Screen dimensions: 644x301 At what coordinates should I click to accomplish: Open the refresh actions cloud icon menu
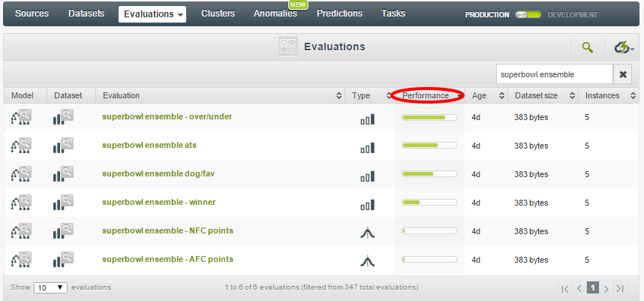tap(623, 47)
